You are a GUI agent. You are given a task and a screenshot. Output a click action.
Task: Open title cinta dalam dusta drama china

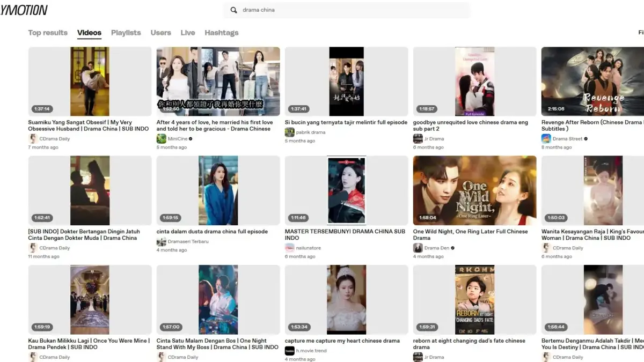[x=212, y=232]
